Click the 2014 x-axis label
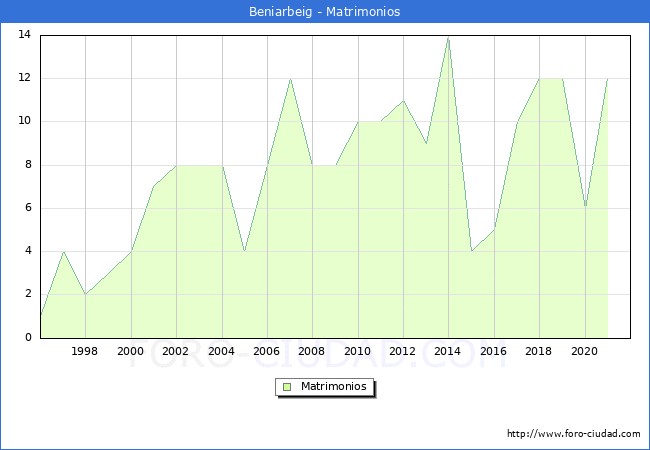 [447, 351]
